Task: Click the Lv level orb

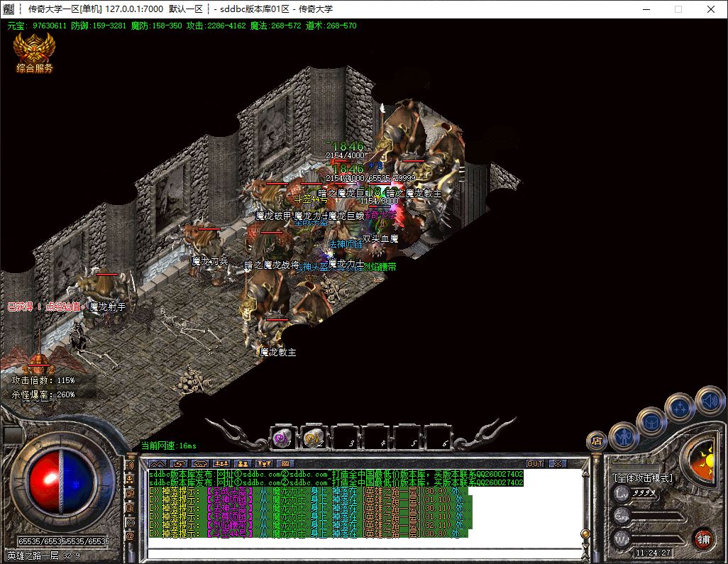Action: point(622,494)
